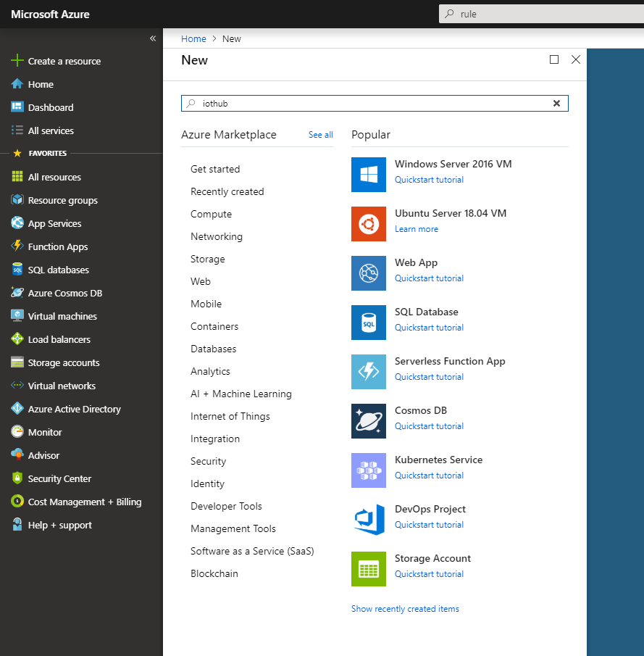This screenshot has height=656, width=644.
Task: Select the Integration category
Action: point(215,439)
